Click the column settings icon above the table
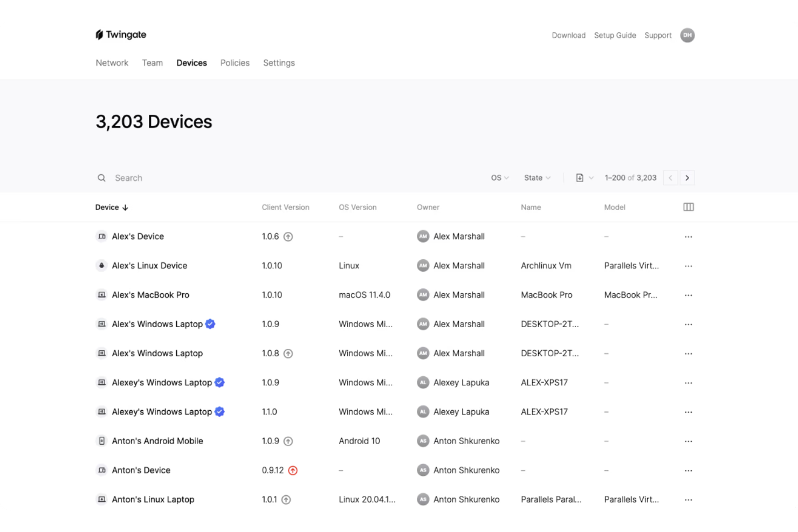The height and width of the screenshot is (532, 798). (x=688, y=207)
